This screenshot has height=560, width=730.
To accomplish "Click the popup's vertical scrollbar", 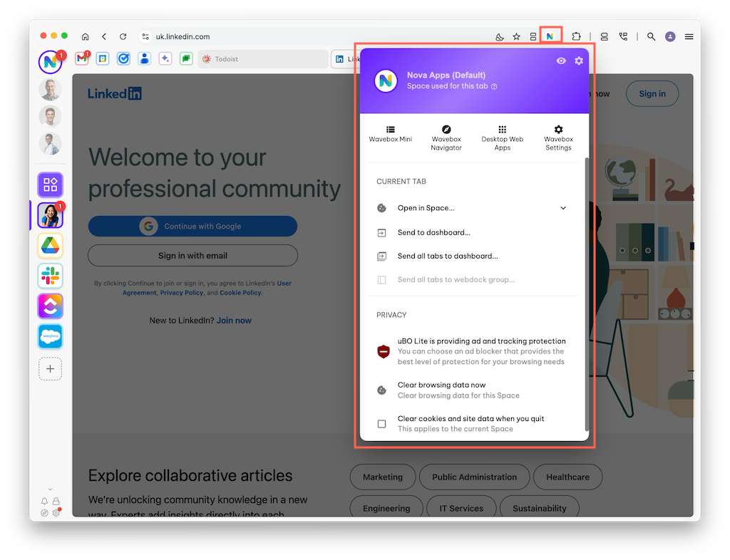I will pos(587,294).
